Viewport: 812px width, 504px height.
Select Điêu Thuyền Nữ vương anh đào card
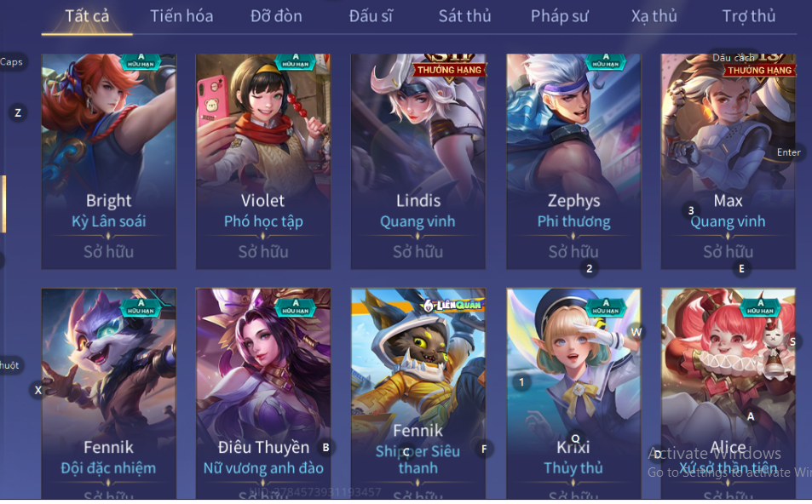263,394
